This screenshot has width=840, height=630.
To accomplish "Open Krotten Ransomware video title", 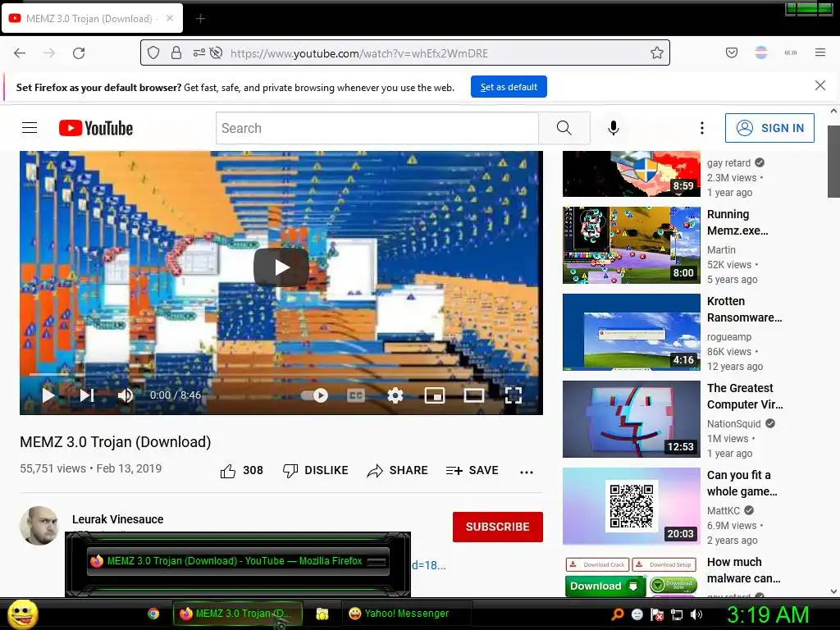I will point(745,309).
